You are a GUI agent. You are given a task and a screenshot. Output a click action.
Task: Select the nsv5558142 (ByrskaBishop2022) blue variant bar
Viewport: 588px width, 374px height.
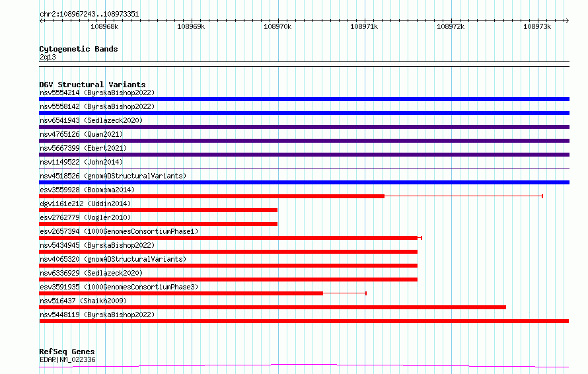tap(304, 113)
